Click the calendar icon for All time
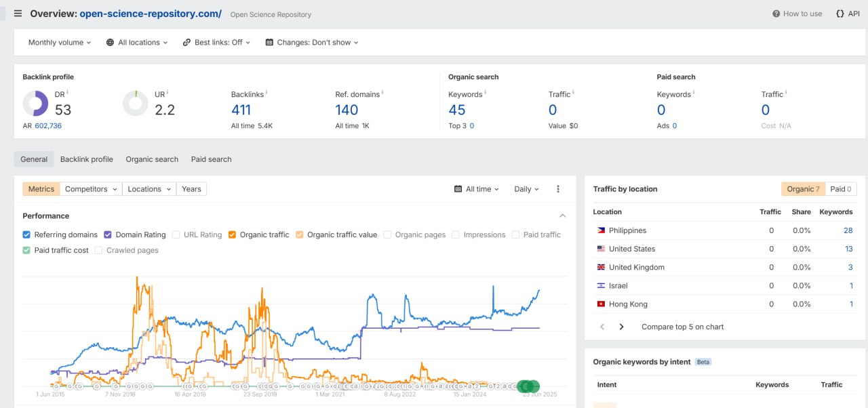Screen dimensions: 868x408 (x=458, y=189)
